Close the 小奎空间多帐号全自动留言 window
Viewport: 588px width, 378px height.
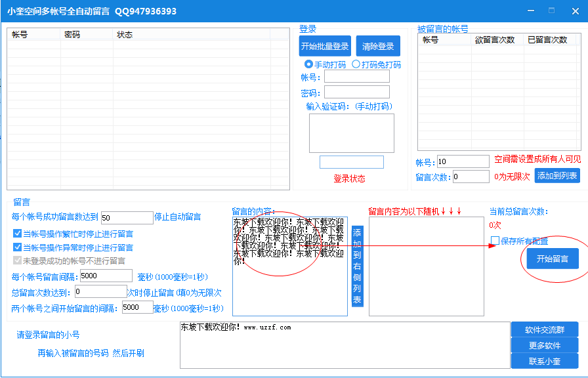[576, 11]
